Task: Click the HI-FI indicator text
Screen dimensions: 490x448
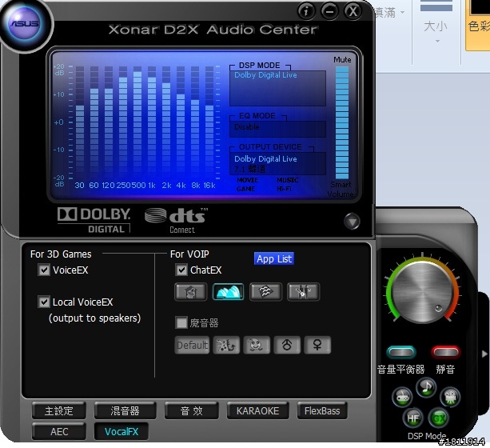Action: [x=284, y=189]
